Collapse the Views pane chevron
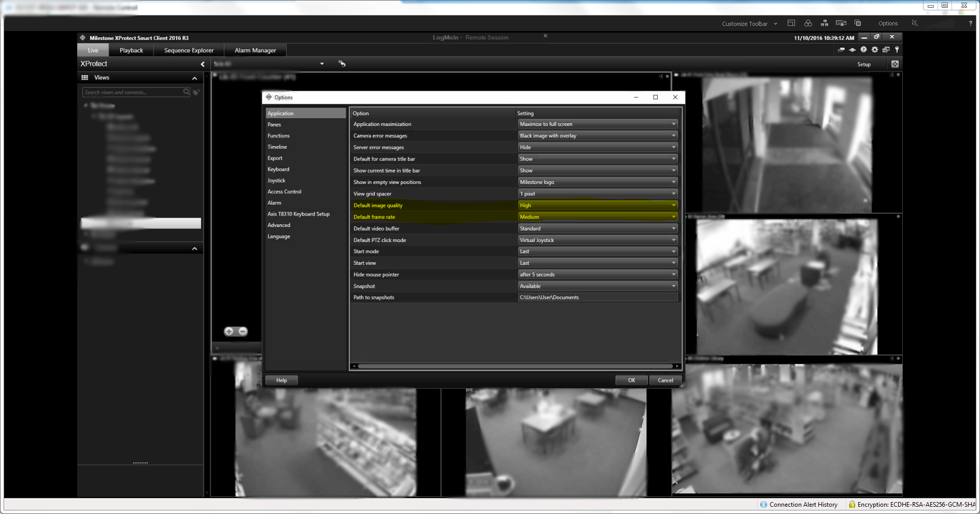 [x=194, y=78]
